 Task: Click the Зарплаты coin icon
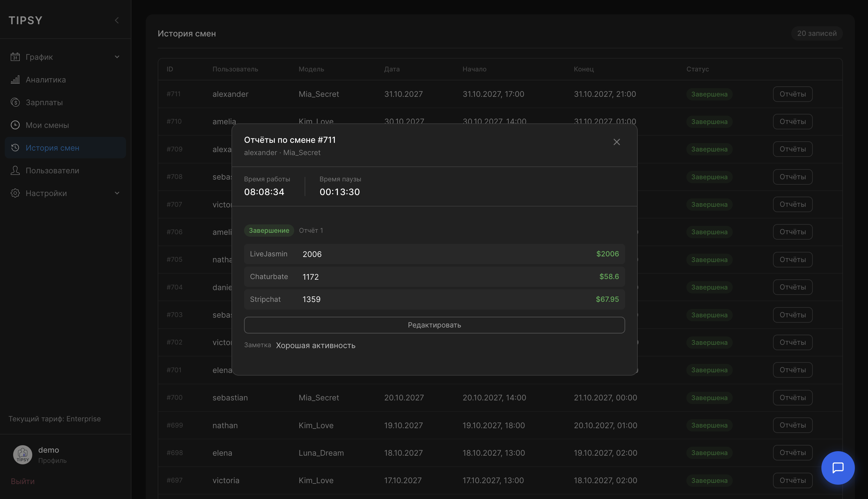15,102
